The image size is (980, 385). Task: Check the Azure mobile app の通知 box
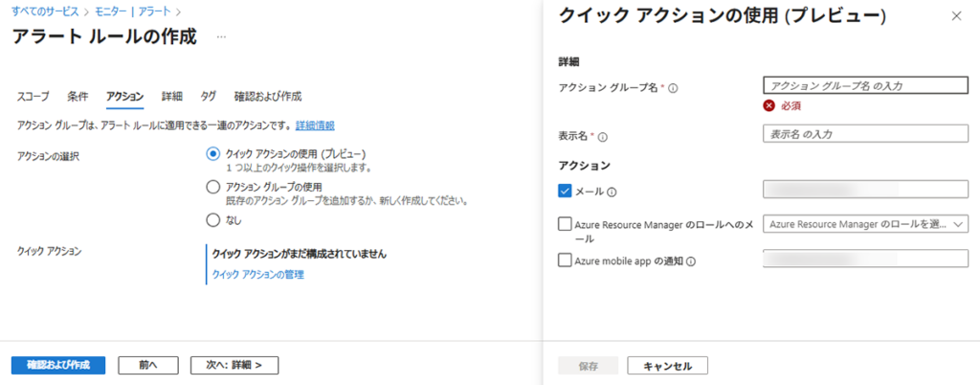564,260
